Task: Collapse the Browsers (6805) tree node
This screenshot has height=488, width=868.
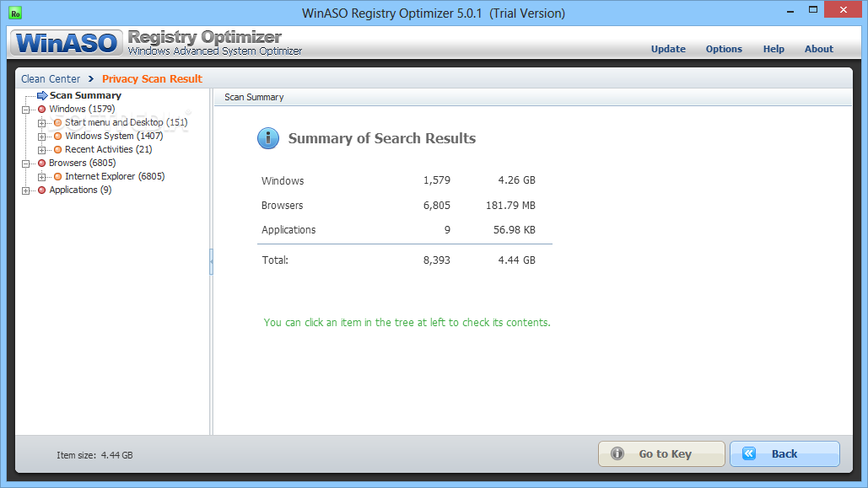Action: 25,164
